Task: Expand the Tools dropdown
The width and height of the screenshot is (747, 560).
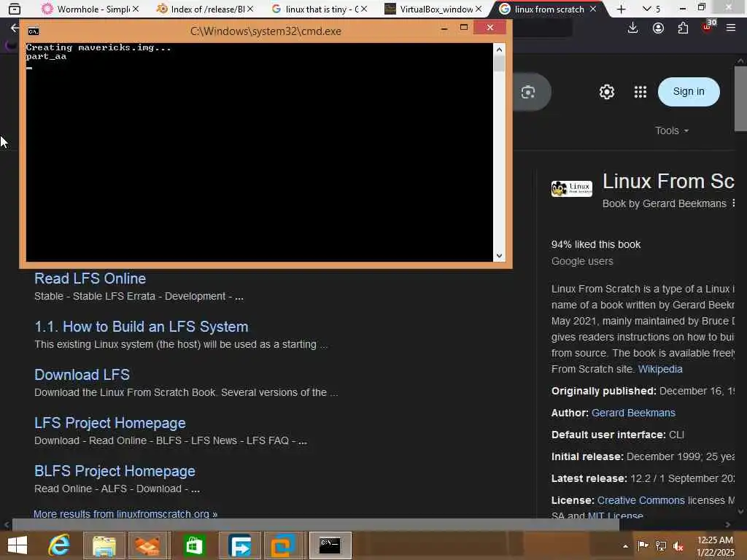Action: point(672,131)
